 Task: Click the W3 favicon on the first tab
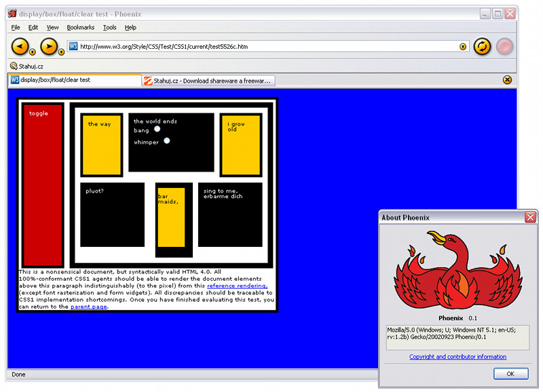14,80
